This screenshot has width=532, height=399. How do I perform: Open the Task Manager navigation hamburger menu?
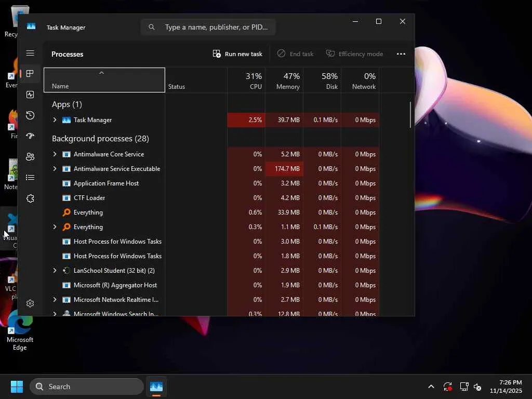click(30, 53)
